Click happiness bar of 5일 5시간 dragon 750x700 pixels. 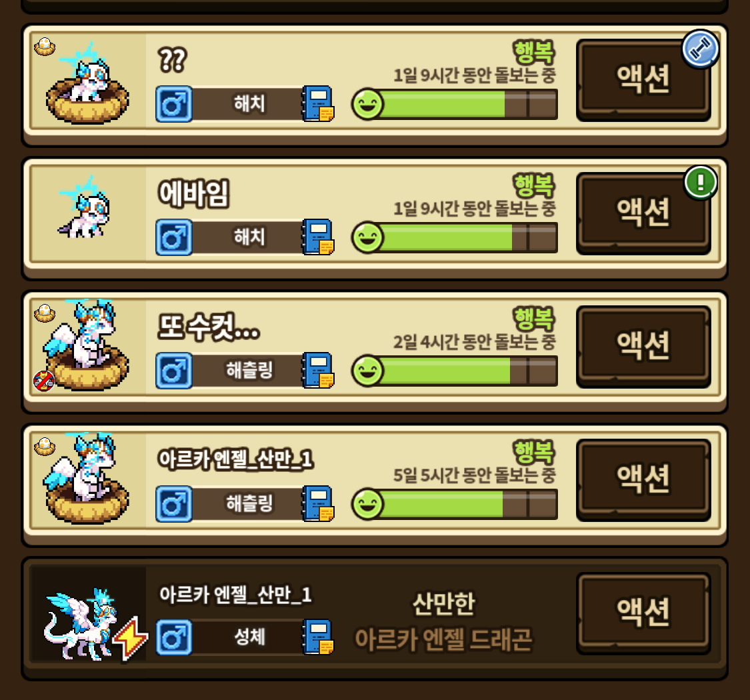click(455, 504)
